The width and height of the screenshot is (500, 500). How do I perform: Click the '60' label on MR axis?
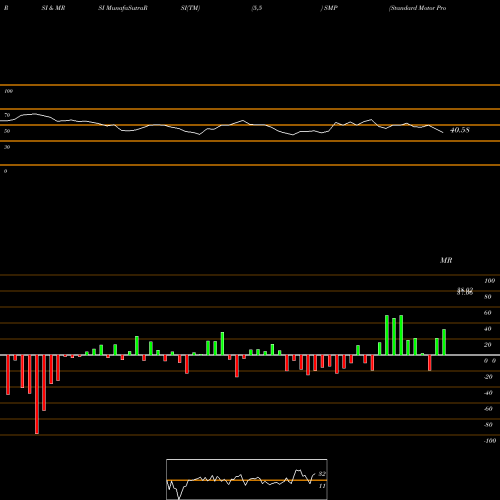point(488,313)
